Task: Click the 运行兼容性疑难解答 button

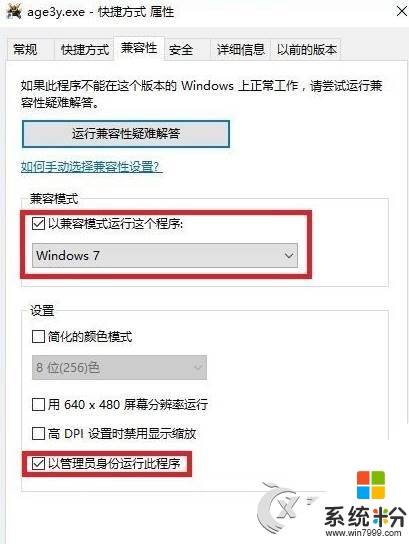Action: point(126,134)
